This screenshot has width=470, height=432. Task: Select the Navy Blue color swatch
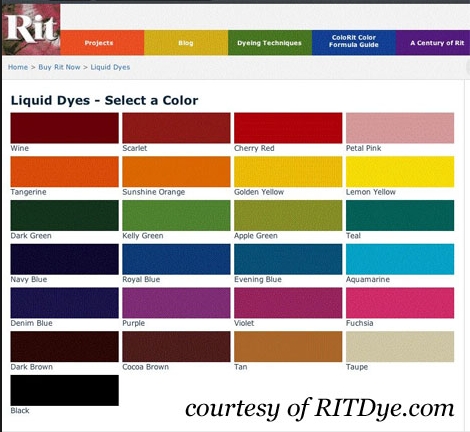65,259
